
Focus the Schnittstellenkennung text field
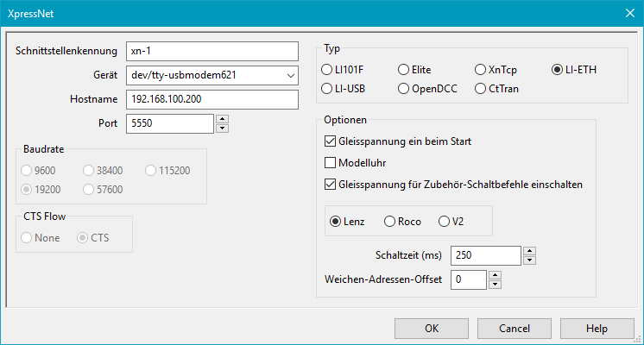211,51
